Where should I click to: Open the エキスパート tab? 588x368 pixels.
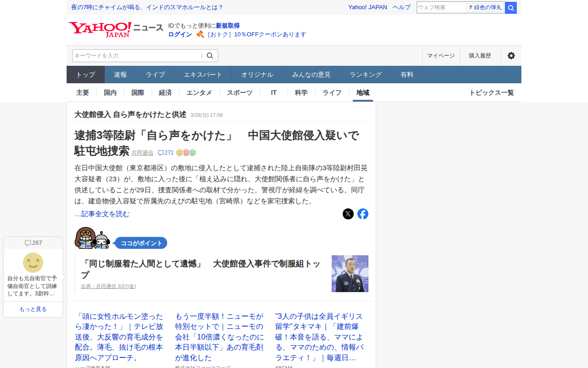coord(203,75)
